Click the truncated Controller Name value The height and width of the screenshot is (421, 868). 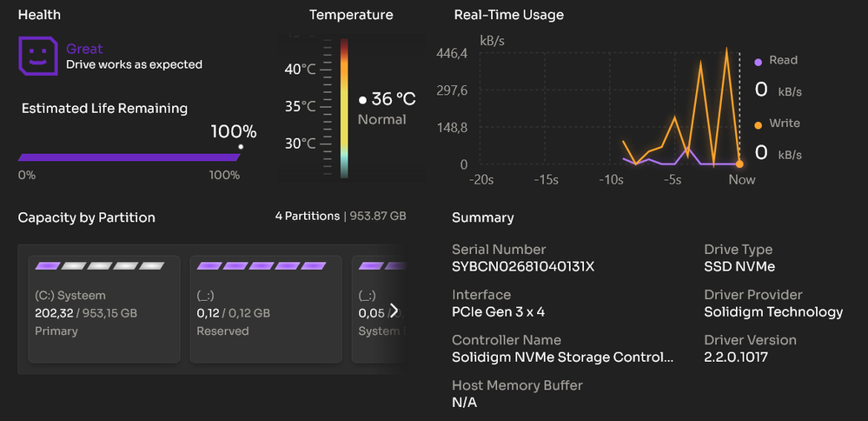(562, 357)
